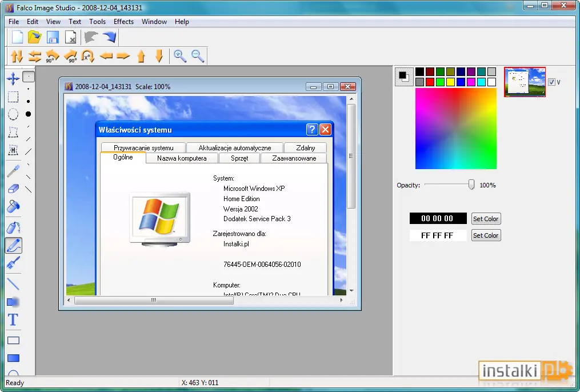
Task: Open the Text menu
Action: pyautogui.click(x=75, y=22)
